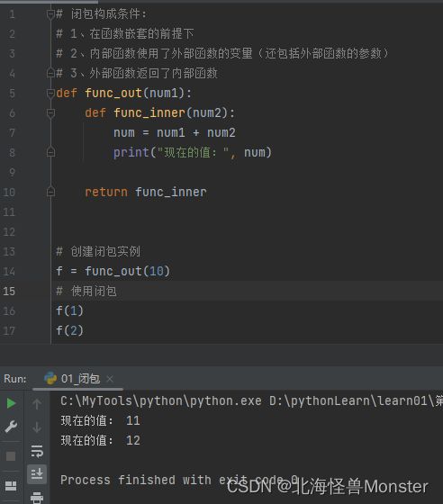Close the 01_闭包 run tab

110,379
